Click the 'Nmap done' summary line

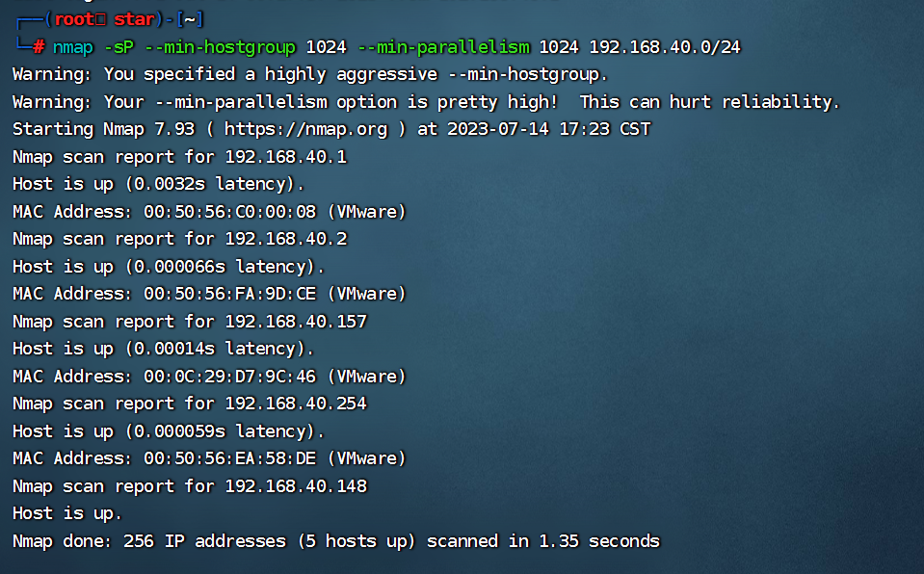pos(335,541)
